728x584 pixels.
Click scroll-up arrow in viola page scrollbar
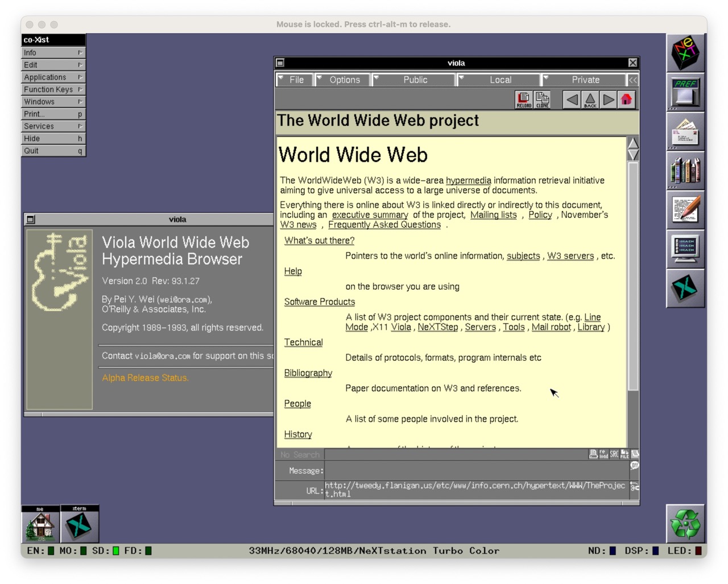click(632, 143)
